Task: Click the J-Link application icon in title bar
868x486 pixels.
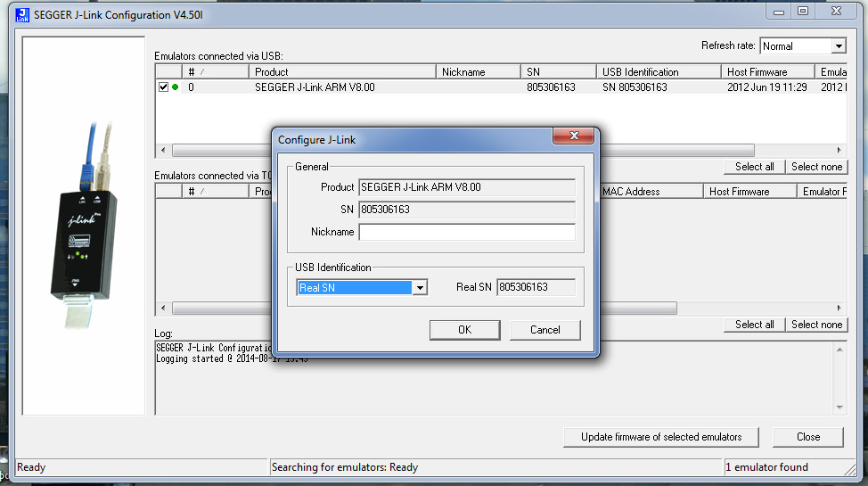Action: (22, 15)
